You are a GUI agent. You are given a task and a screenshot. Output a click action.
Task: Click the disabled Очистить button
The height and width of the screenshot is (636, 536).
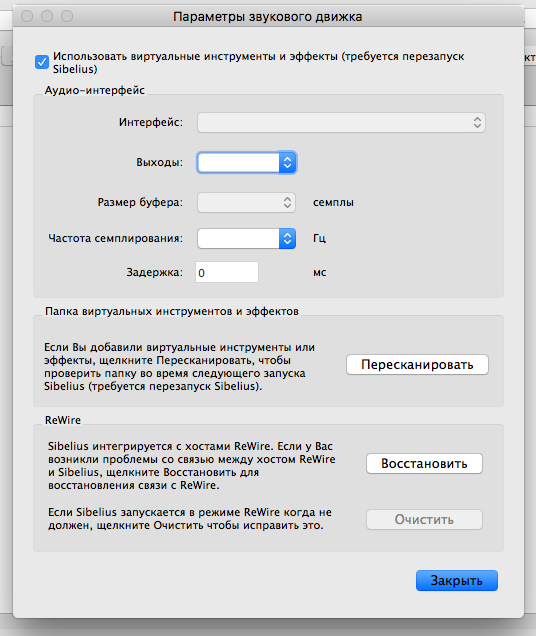click(x=424, y=520)
